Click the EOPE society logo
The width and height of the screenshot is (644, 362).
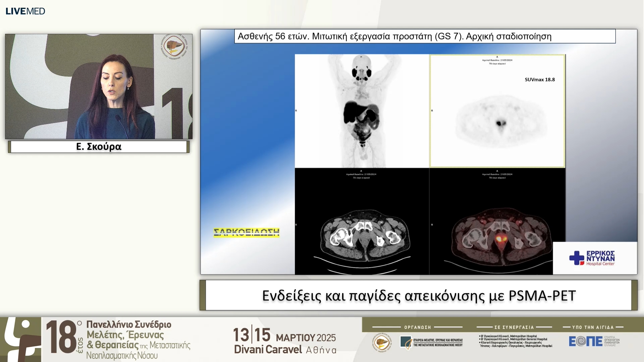594,341
